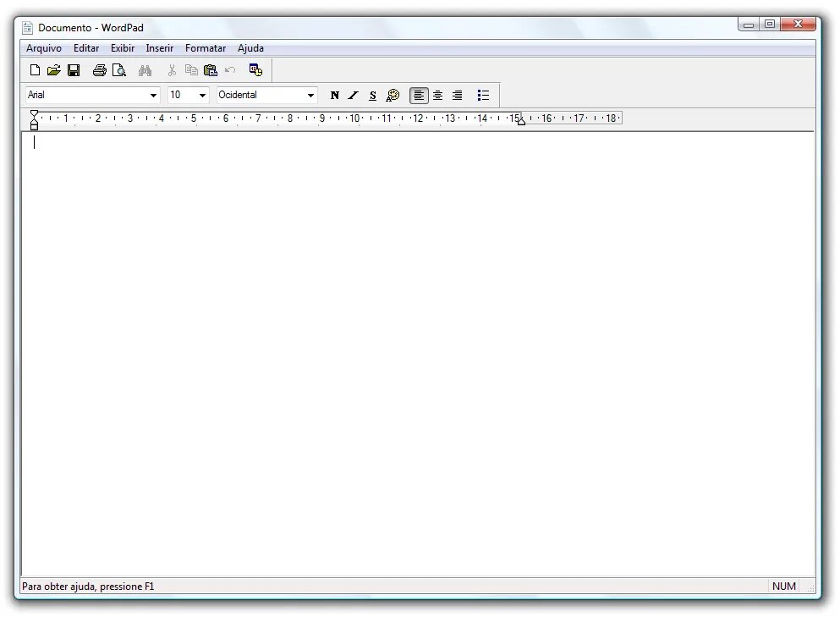Click the status bar text 'Para obter ajuda, pressione F1'

click(x=88, y=587)
